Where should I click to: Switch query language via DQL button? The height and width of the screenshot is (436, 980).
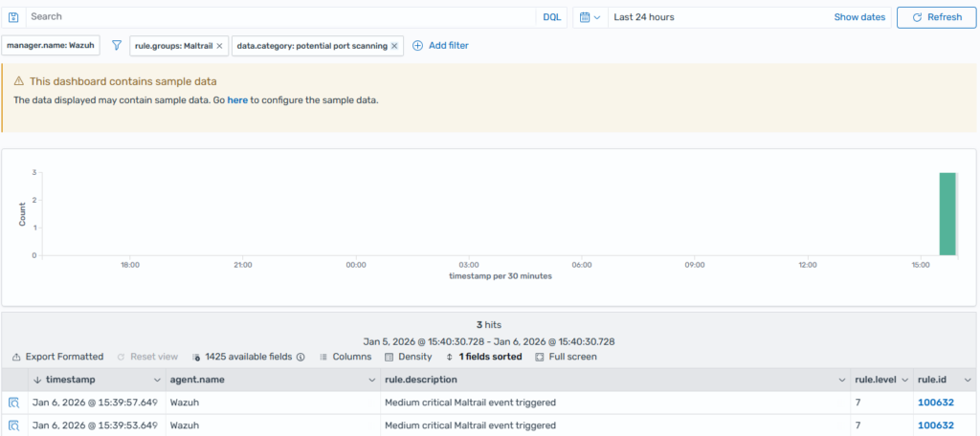pyautogui.click(x=552, y=17)
